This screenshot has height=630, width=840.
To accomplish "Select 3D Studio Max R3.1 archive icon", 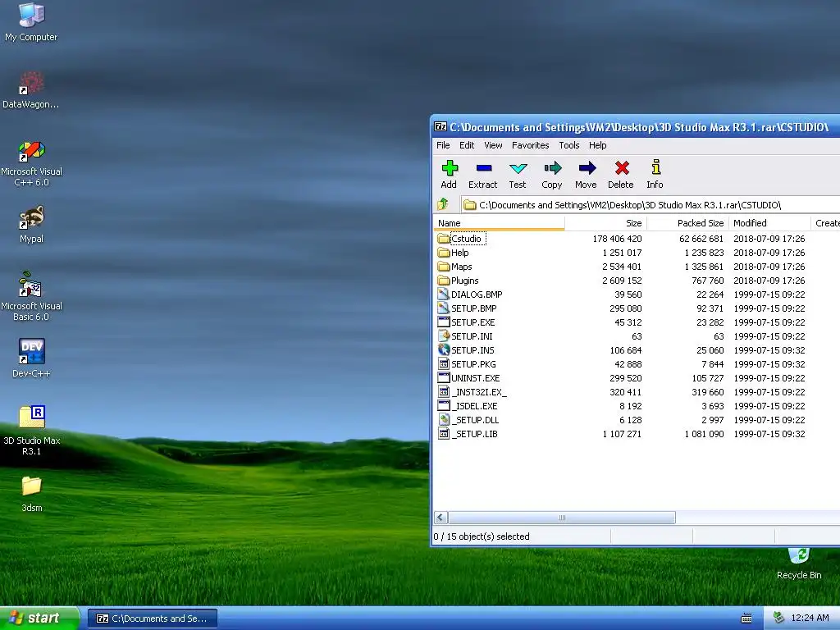I will coord(31,430).
